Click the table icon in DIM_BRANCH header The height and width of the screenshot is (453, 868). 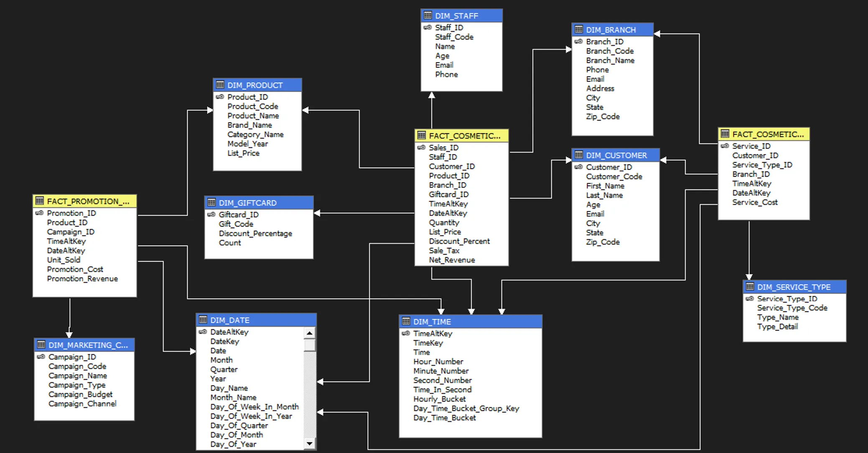coord(579,29)
